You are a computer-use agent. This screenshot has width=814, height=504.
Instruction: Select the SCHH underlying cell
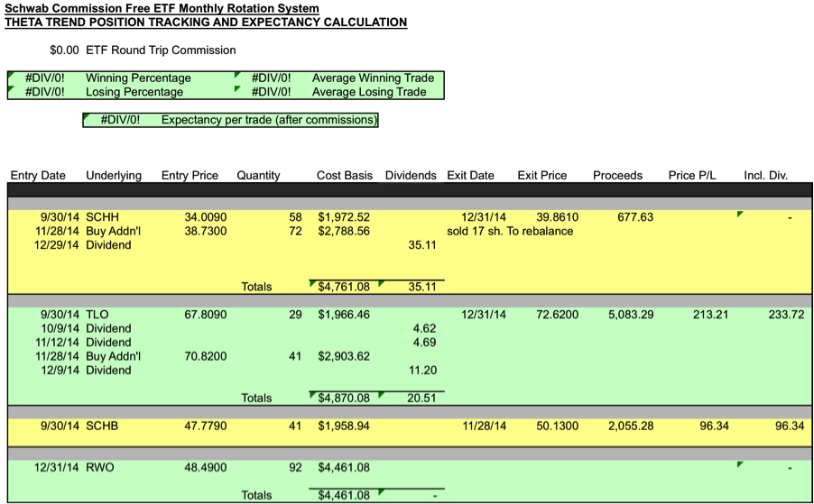tap(102, 217)
